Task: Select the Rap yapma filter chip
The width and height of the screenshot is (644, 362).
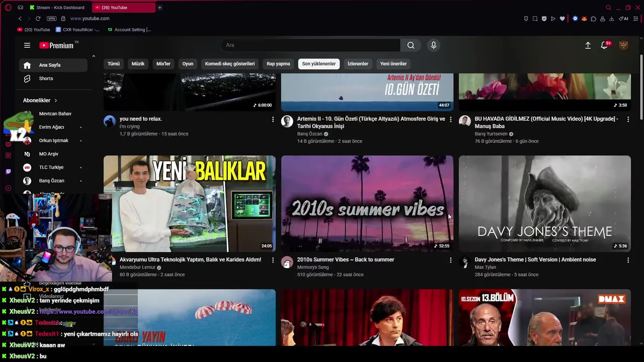Action: (x=278, y=64)
